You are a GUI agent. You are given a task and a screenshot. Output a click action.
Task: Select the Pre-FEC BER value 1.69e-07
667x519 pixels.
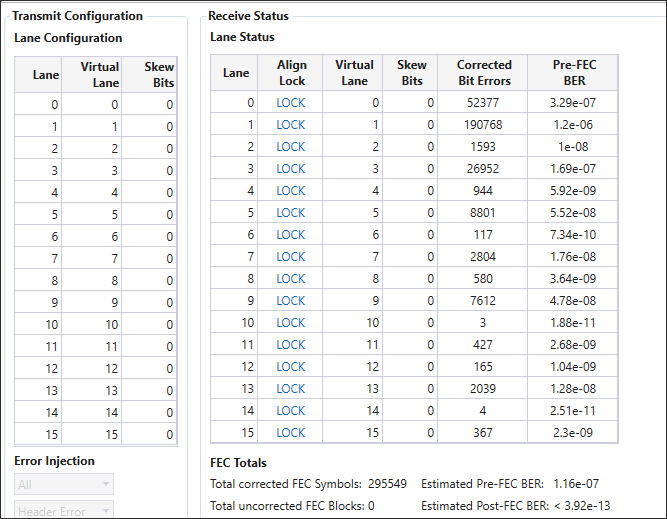coord(573,169)
